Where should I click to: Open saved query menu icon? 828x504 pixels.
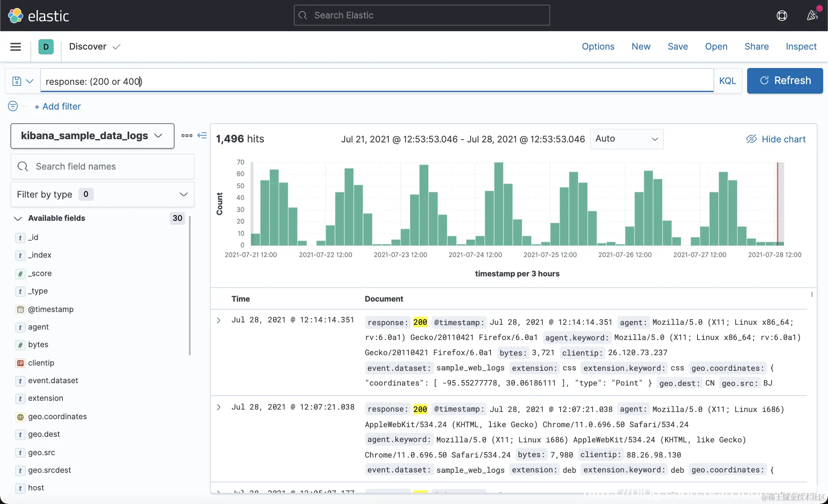click(22, 81)
